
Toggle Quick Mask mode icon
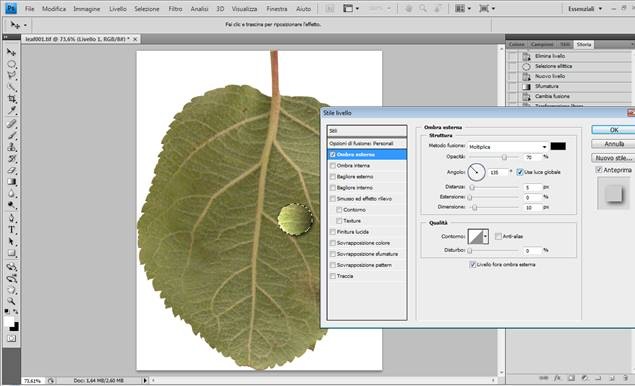coord(11,338)
